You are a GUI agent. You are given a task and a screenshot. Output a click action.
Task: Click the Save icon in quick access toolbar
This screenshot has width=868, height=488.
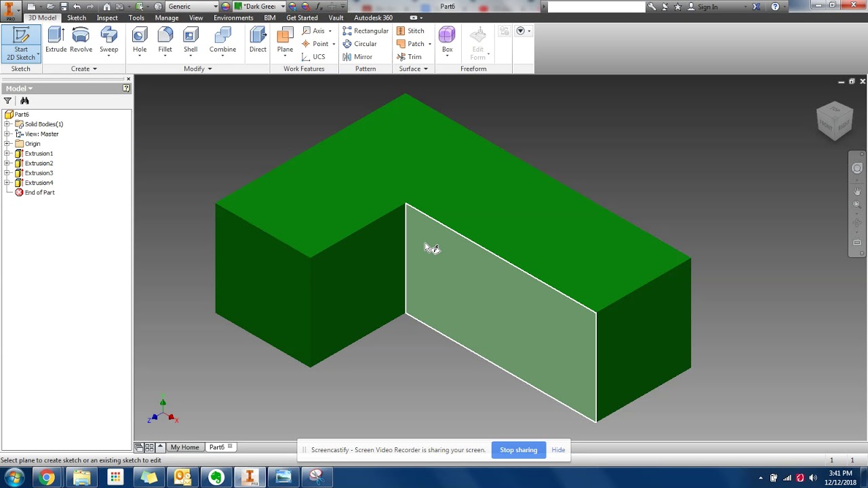click(x=63, y=7)
